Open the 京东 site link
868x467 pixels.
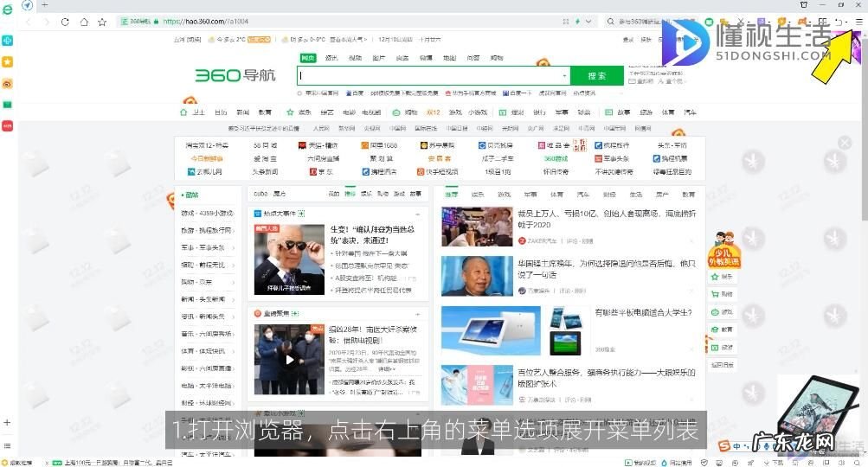tap(322, 171)
